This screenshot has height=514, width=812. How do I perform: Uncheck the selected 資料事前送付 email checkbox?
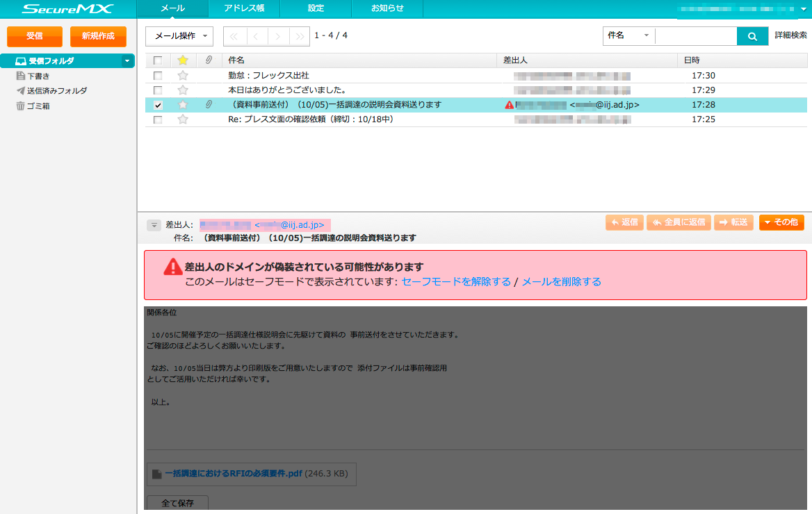(x=158, y=105)
